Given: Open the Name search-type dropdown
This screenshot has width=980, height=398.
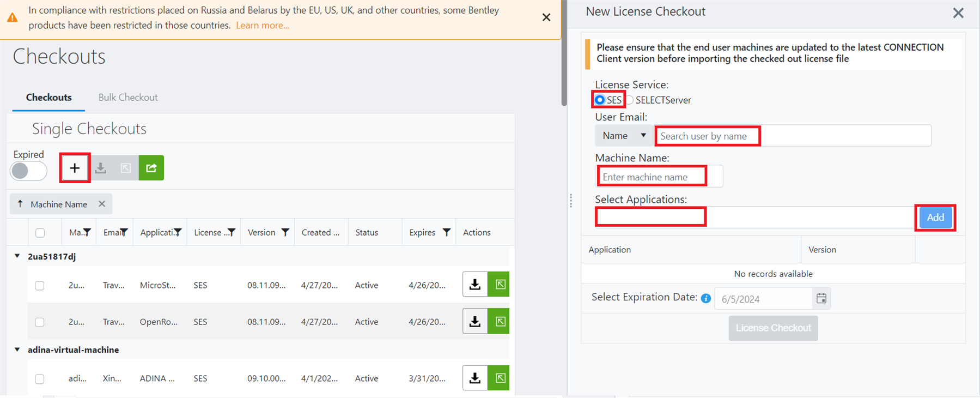Looking at the screenshot, I should click(x=624, y=136).
